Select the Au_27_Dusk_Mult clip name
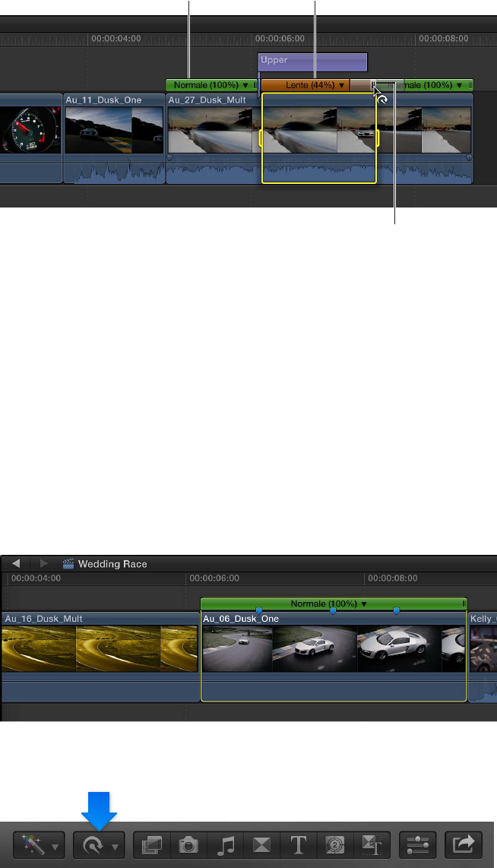 tap(207, 100)
